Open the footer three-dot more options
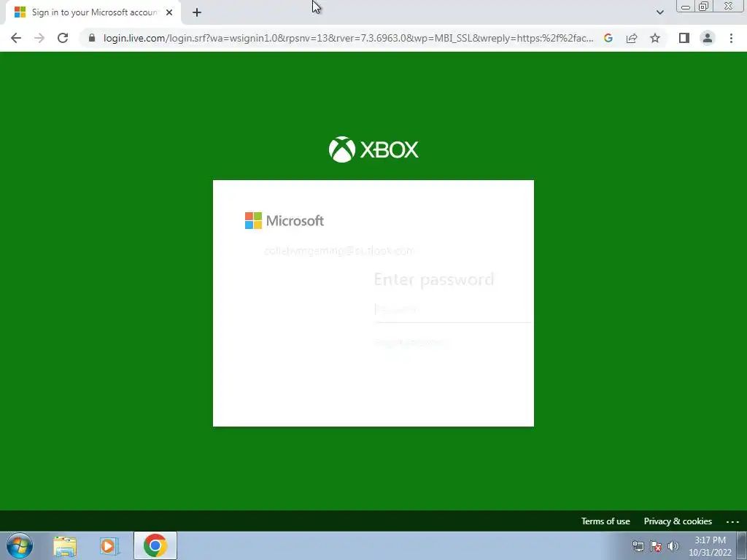 (732, 521)
